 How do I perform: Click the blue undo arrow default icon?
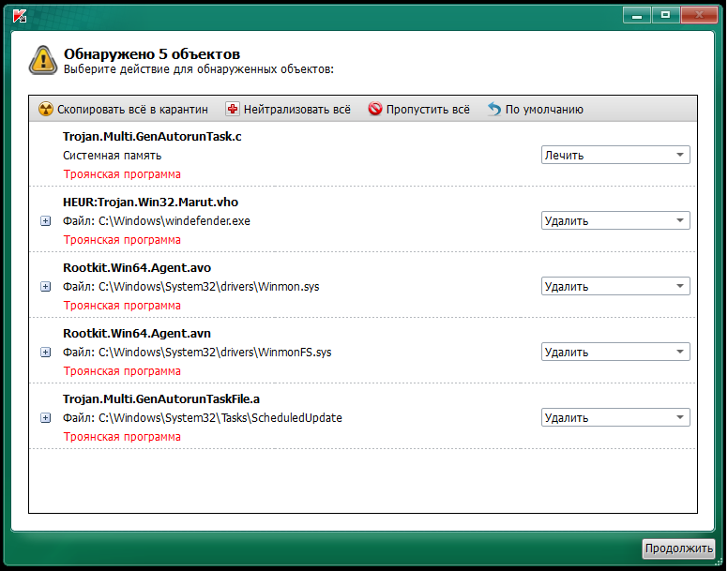[494, 110]
